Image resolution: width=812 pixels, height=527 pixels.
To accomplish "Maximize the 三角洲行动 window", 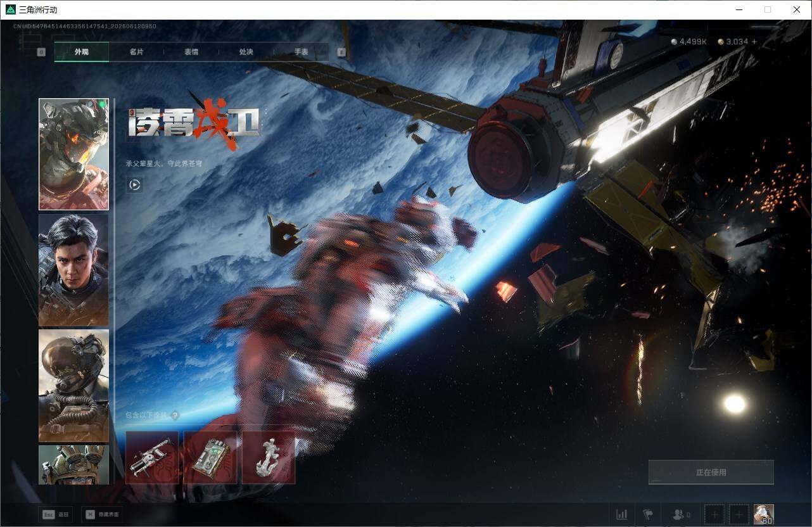I will click(x=768, y=10).
